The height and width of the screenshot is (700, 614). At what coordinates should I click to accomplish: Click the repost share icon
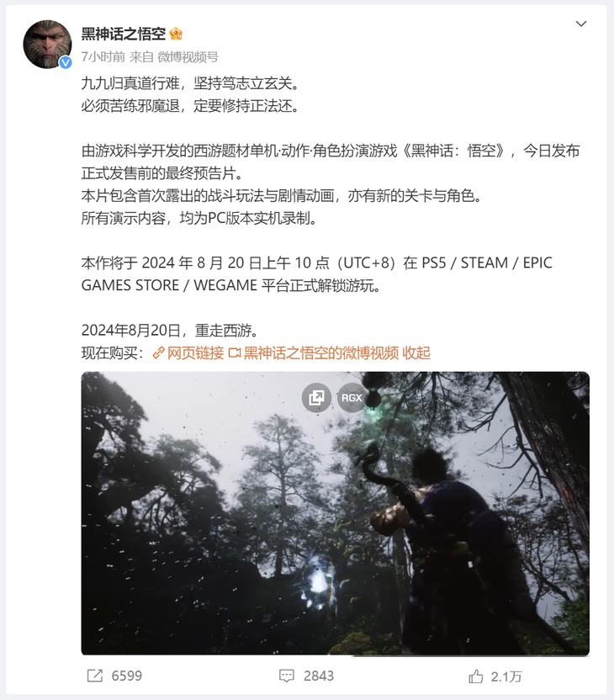click(94, 676)
